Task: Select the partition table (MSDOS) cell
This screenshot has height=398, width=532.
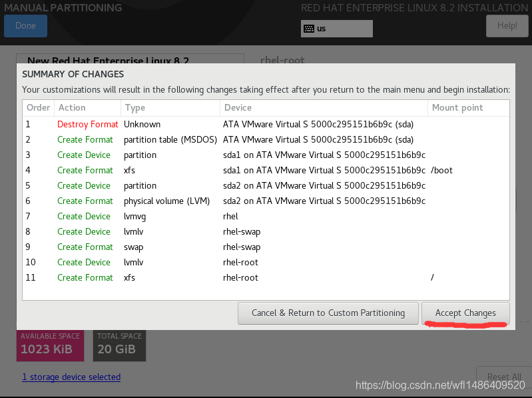Action: tap(170, 139)
